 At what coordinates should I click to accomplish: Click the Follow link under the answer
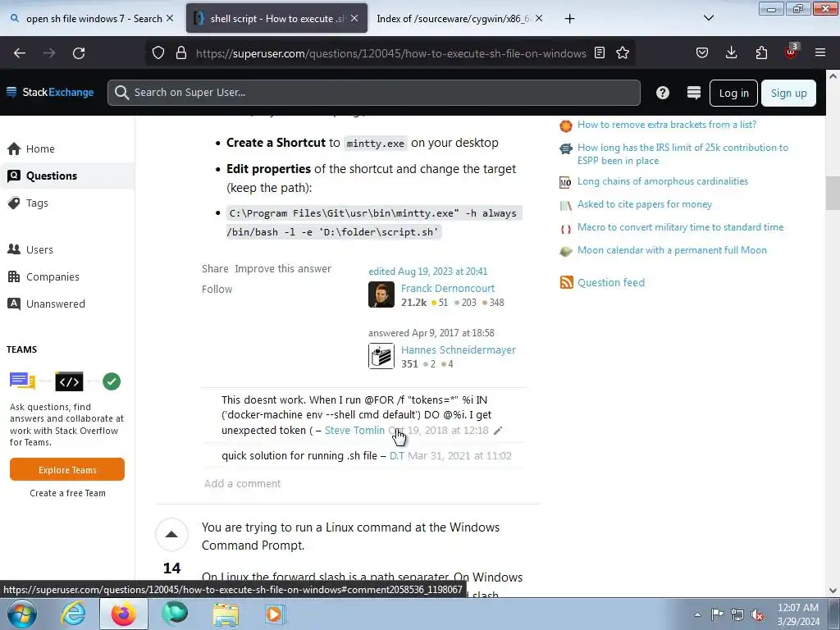point(217,290)
